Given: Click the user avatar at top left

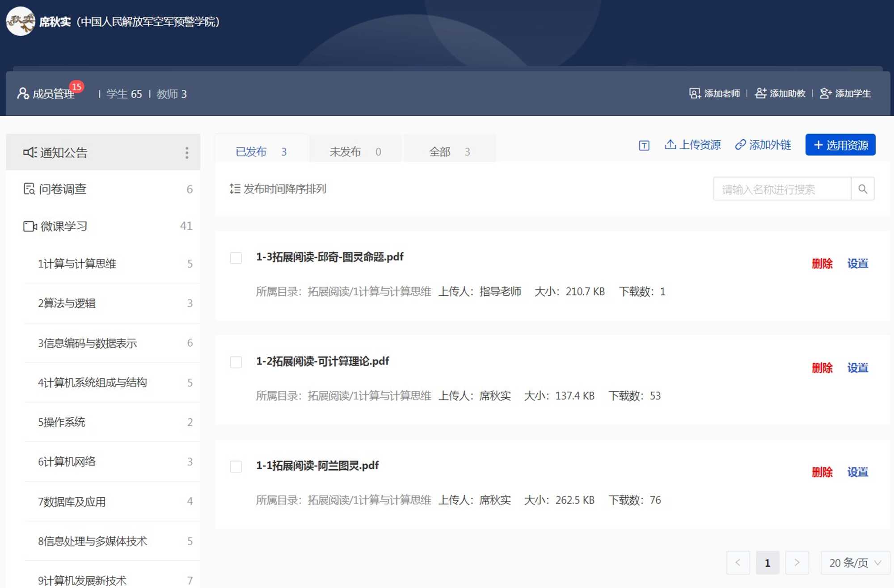Looking at the screenshot, I should (21, 21).
